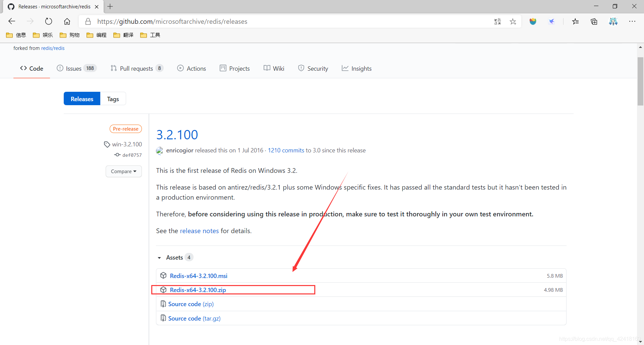Click the 4.98 MB file size text

coord(553,290)
